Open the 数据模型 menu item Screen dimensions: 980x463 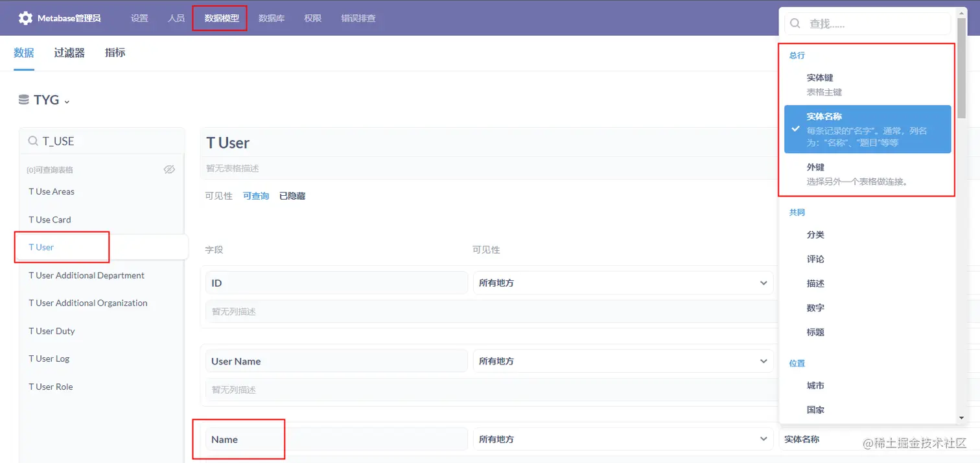point(222,18)
